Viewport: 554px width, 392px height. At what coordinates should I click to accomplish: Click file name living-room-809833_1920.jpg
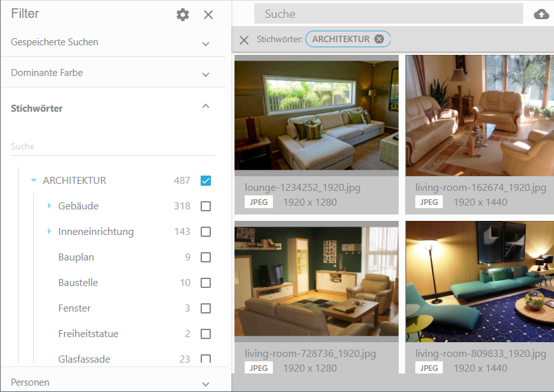click(481, 354)
